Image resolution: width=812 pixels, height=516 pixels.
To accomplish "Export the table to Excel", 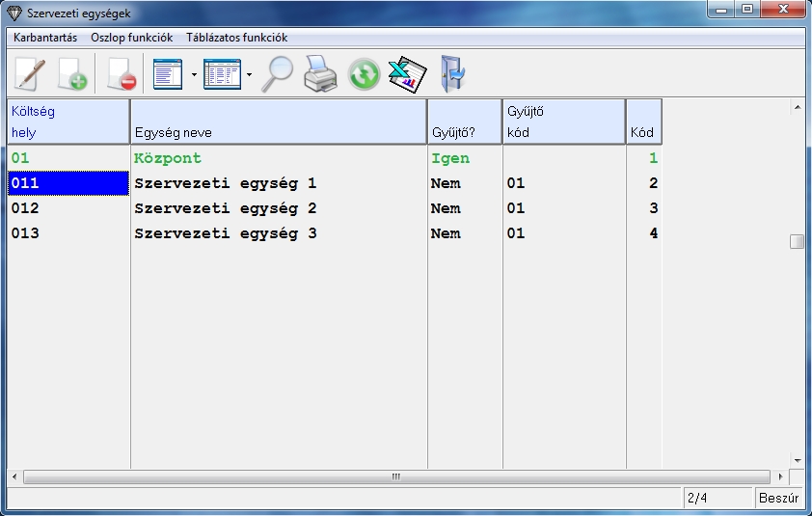I will 407,74.
